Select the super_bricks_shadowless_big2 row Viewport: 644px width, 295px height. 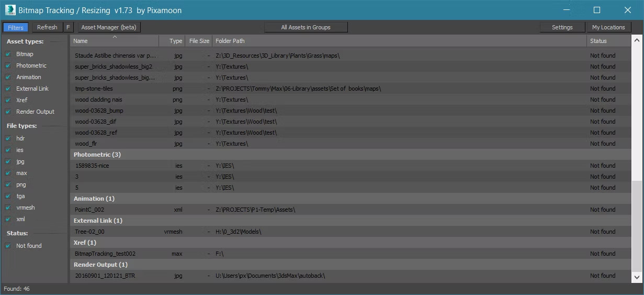point(351,67)
